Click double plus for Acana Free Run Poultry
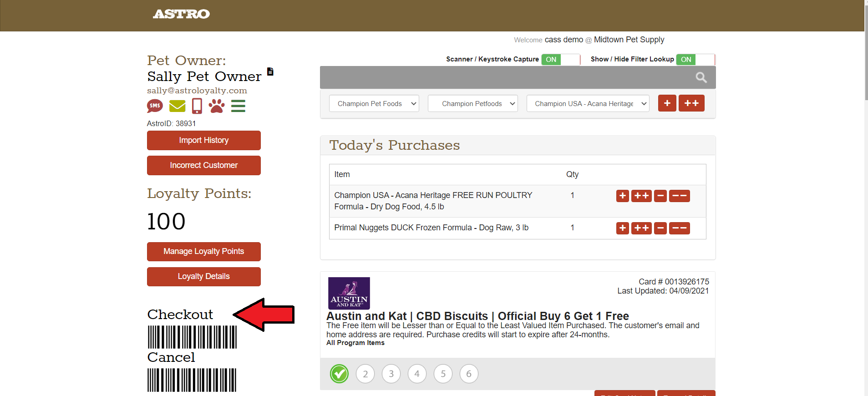The width and height of the screenshot is (868, 396). click(x=641, y=196)
